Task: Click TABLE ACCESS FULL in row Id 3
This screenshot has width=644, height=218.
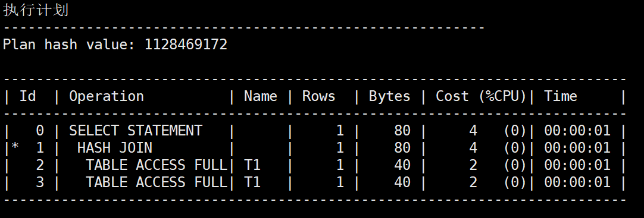Action: pyautogui.click(x=157, y=182)
